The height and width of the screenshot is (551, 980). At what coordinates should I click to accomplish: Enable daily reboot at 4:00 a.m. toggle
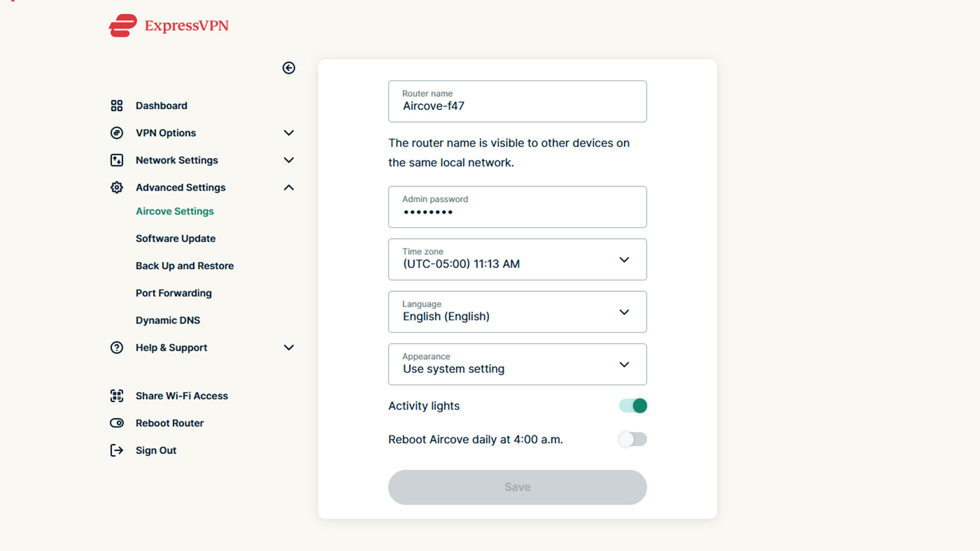click(x=633, y=439)
